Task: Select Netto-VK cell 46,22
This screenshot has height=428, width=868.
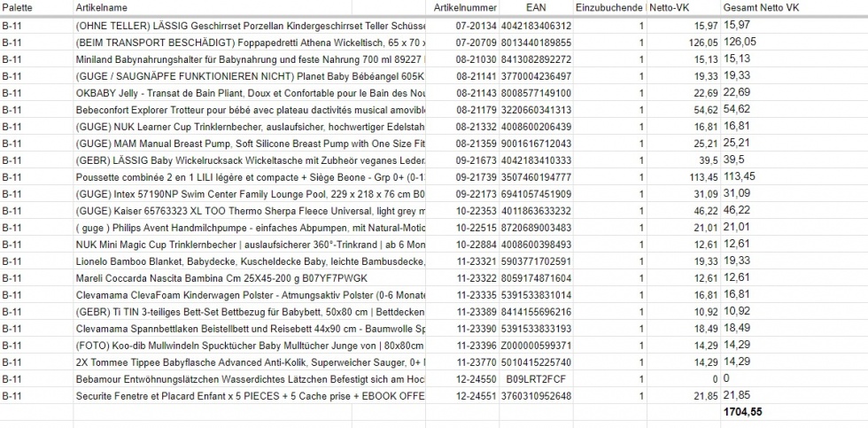Action: tap(683, 211)
